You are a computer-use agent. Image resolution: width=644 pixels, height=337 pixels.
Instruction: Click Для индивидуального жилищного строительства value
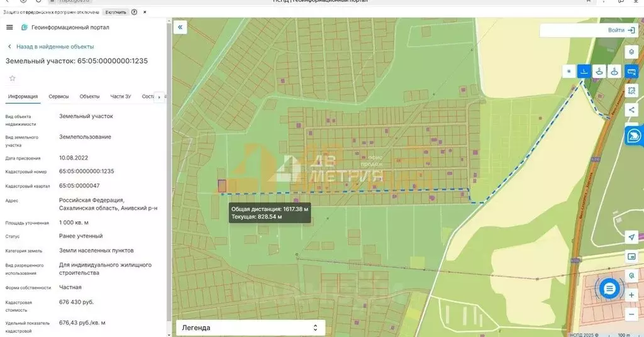[105, 269]
